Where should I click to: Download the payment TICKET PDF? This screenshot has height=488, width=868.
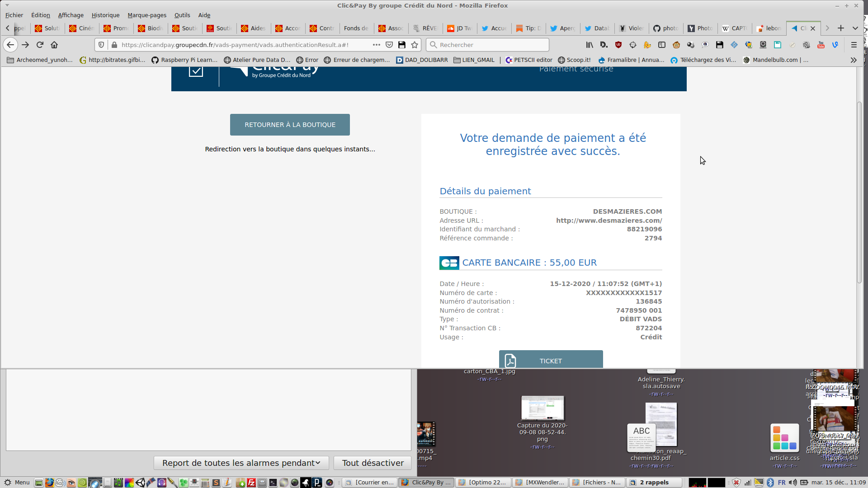[x=551, y=360]
